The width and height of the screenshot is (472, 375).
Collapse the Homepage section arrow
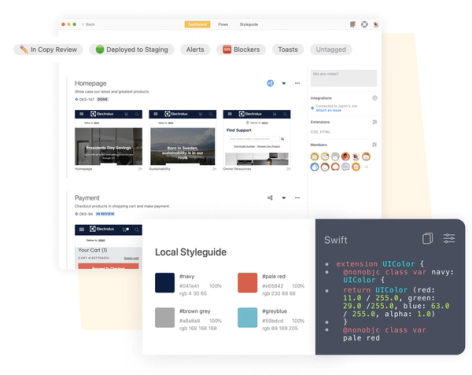pos(284,83)
